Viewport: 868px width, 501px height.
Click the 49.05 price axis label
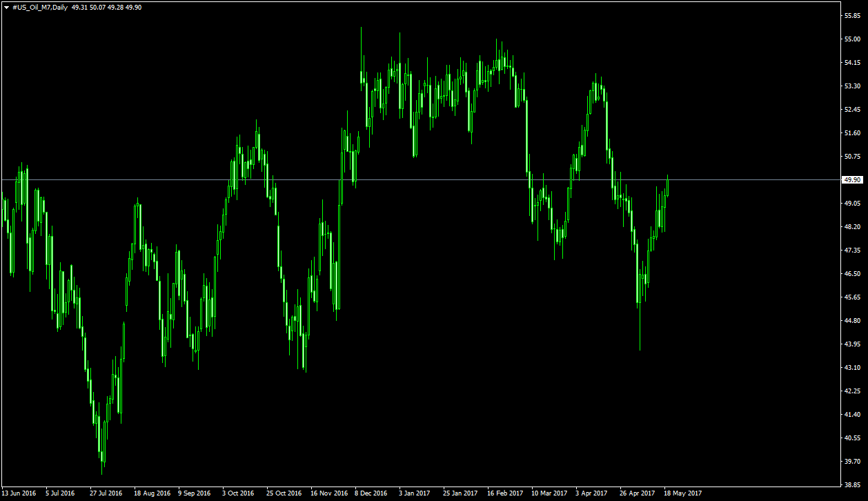852,203
